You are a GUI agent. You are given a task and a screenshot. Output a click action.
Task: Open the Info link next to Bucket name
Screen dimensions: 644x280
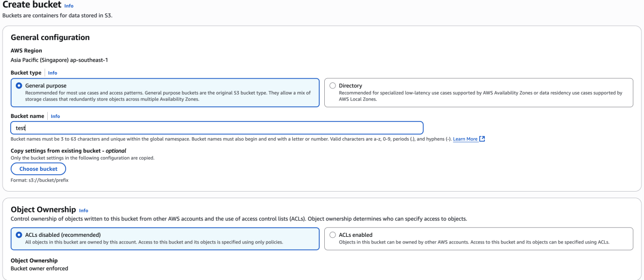pos(55,116)
